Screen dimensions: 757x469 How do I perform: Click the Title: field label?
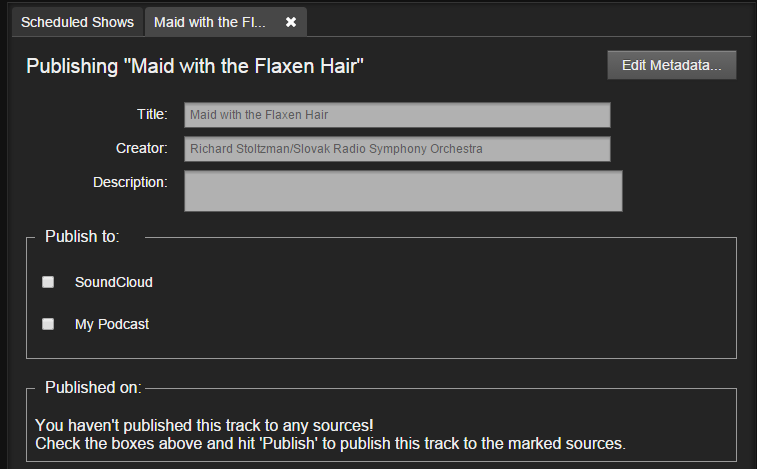tap(152, 114)
